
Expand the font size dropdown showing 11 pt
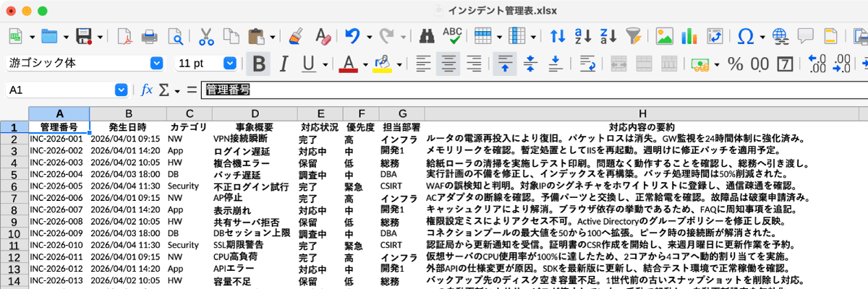[x=230, y=64]
